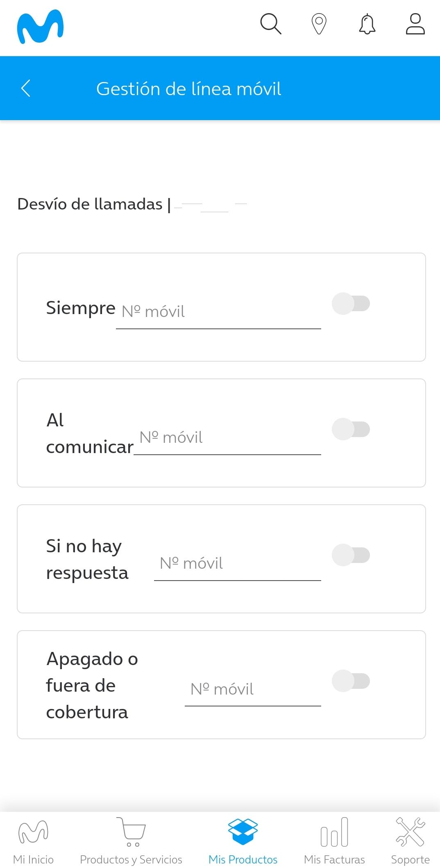Tap the Gestión de línea móvil title
The width and height of the screenshot is (440, 868).
pyautogui.click(x=188, y=89)
